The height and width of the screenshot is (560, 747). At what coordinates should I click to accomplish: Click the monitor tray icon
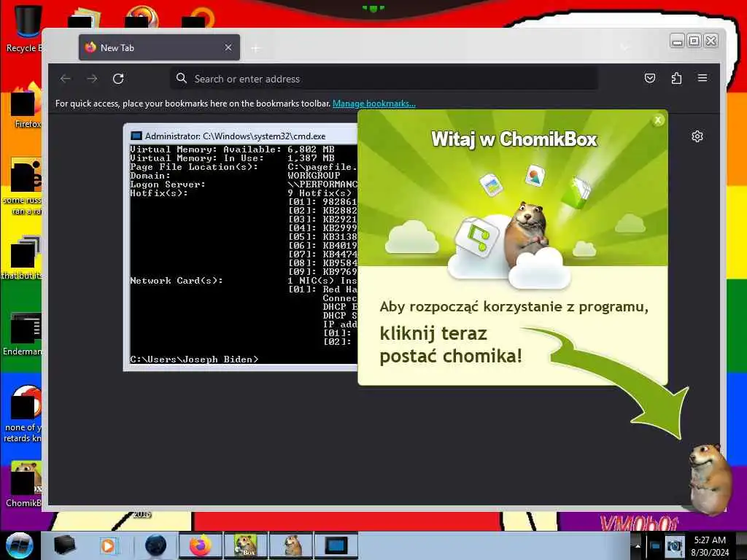pyautogui.click(x=655, y=546)
